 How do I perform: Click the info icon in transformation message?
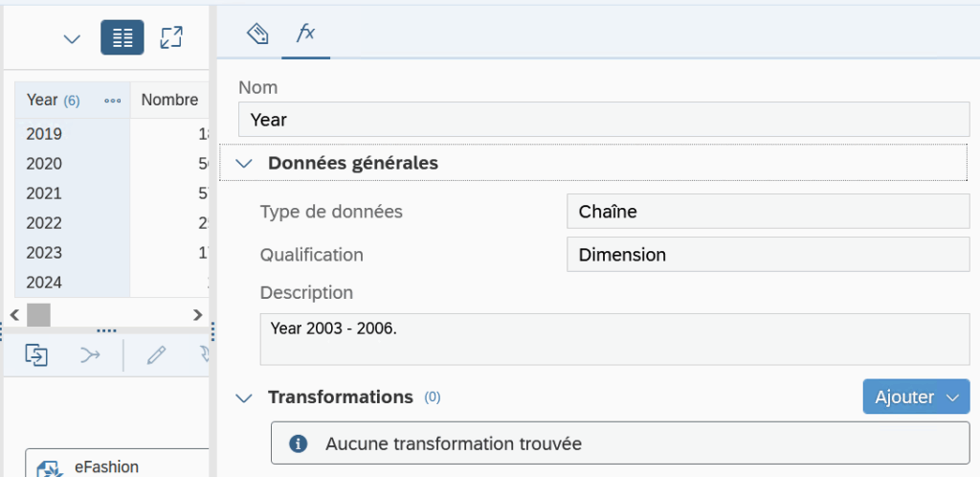299,443
